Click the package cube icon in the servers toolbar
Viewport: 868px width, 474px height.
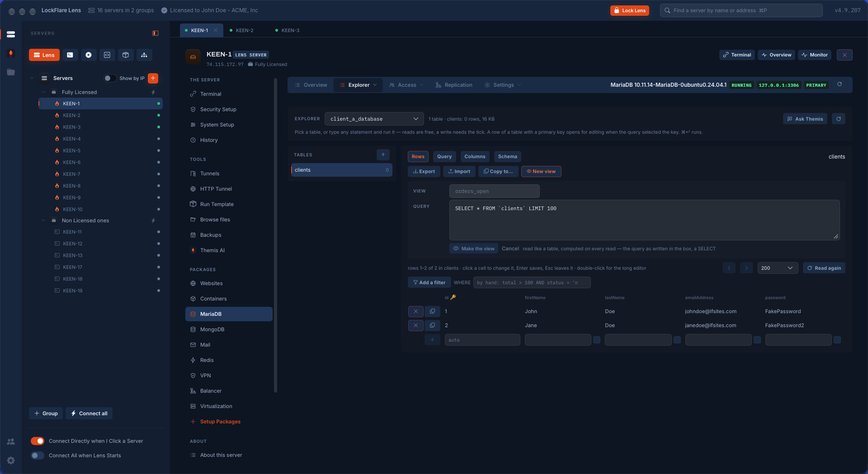(x=126, y=55)
